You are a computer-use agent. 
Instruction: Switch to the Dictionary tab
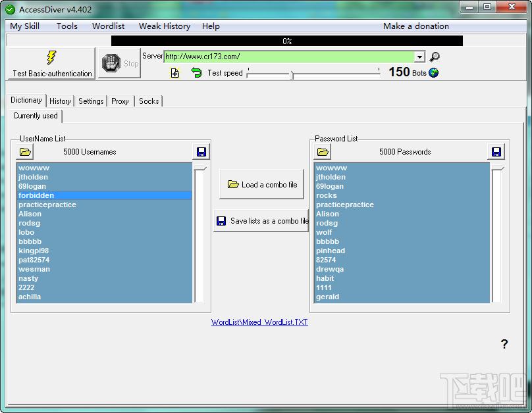(26, 100)
